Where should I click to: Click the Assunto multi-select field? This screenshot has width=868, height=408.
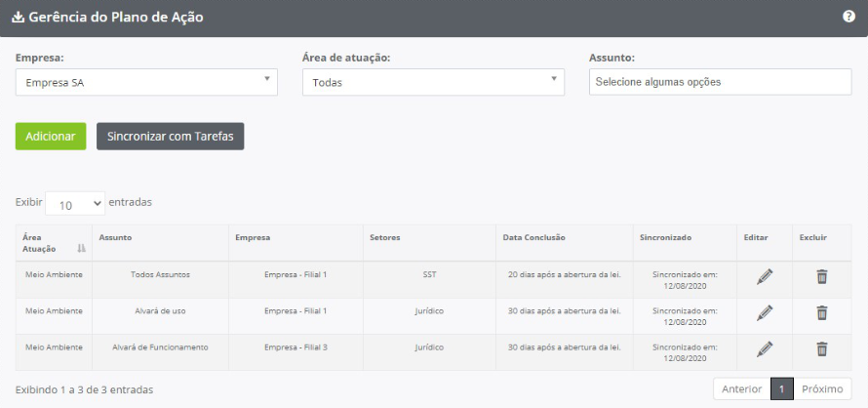click(x=720, y=82)
